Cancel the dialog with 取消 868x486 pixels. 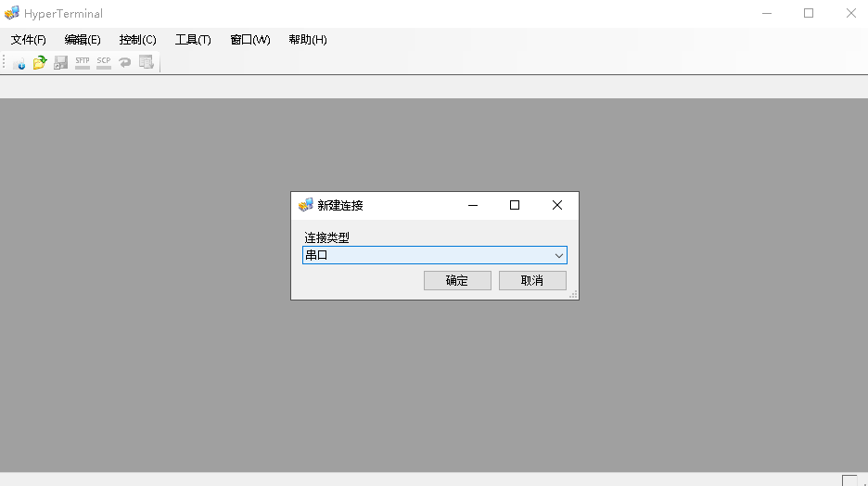(x=532, y=281)
